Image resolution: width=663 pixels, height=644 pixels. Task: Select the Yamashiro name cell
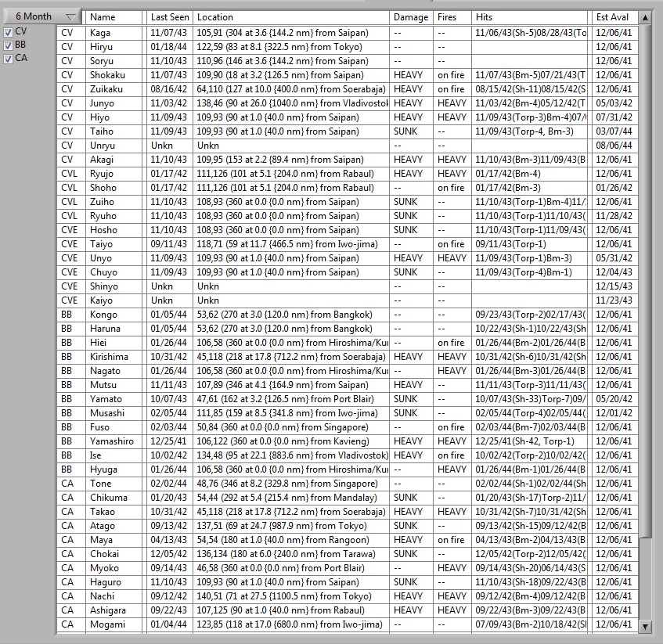pos(114,441)
